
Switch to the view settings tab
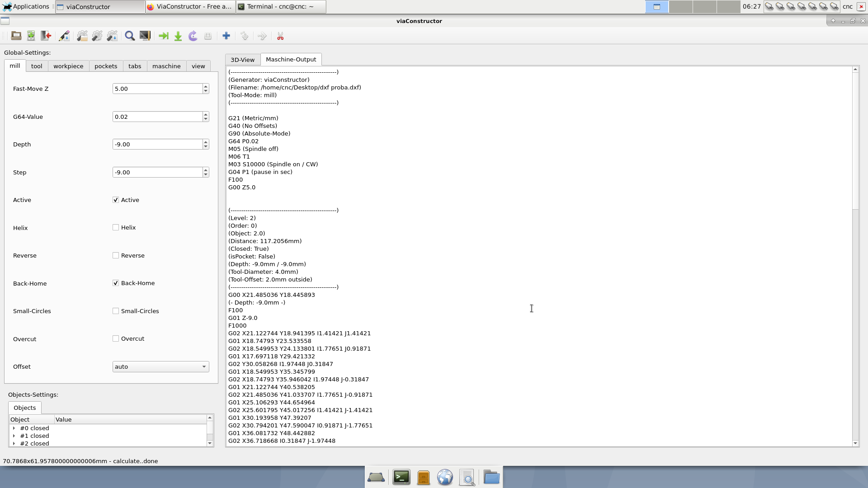[x=198, y=66]
